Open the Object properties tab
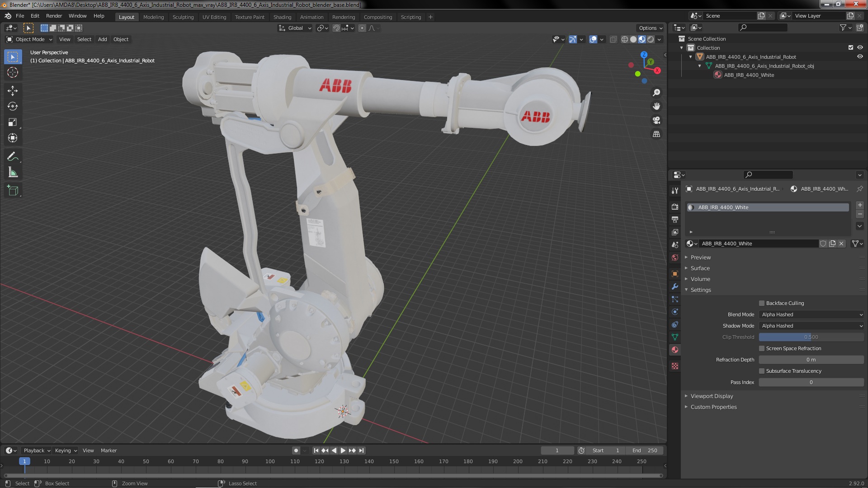 pyautogui.click(x=675, y=274)
